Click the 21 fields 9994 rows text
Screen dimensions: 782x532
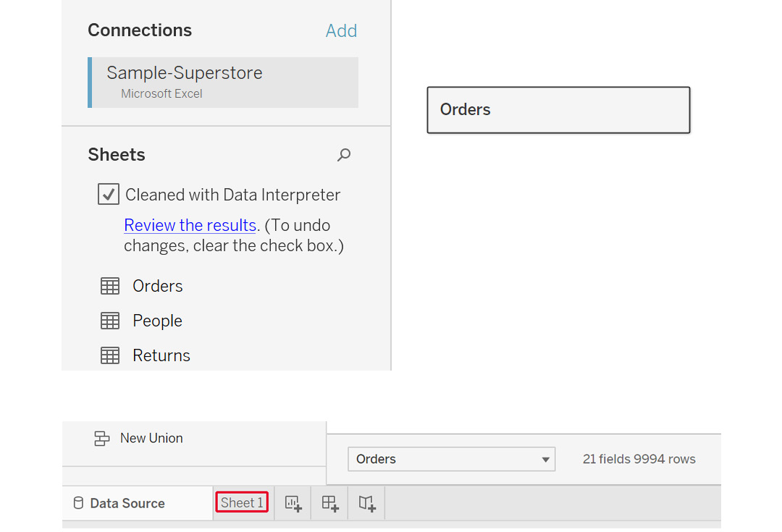[x=639, y=459]
